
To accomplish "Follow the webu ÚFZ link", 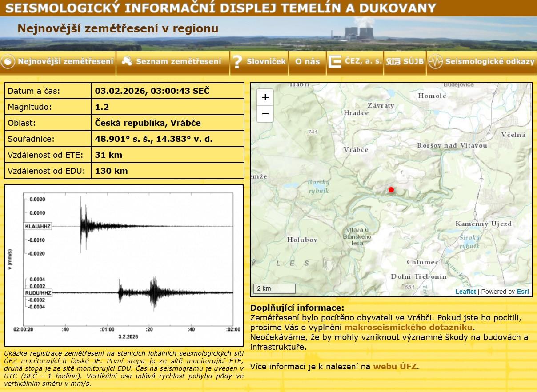I will [x=395, y=367].
